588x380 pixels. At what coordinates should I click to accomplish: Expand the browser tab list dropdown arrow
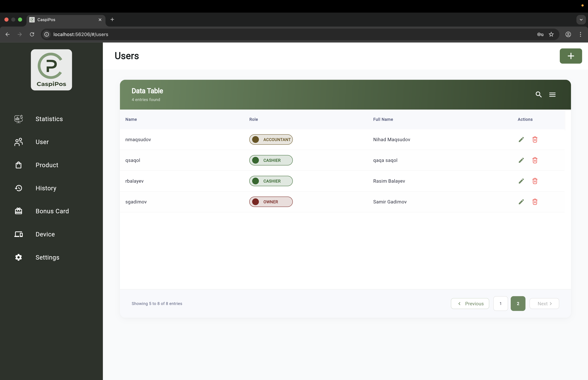(x=581, y=20)
